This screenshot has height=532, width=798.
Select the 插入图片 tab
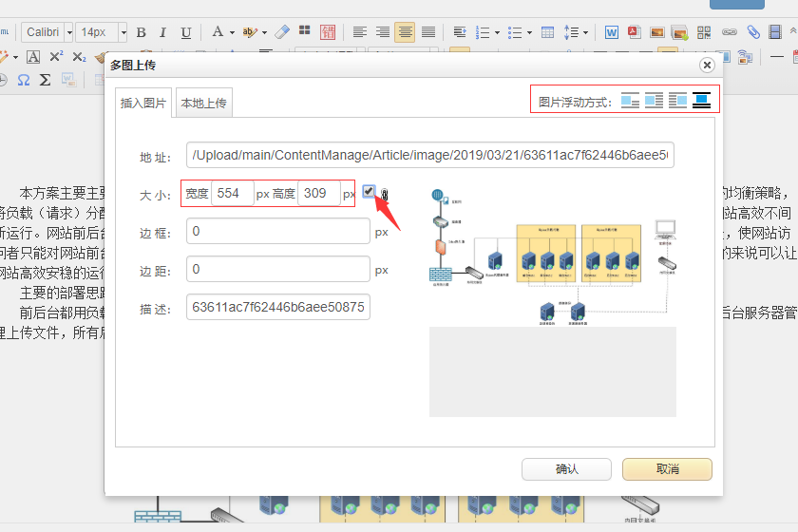pyautogui.click(x=143, y=104)
